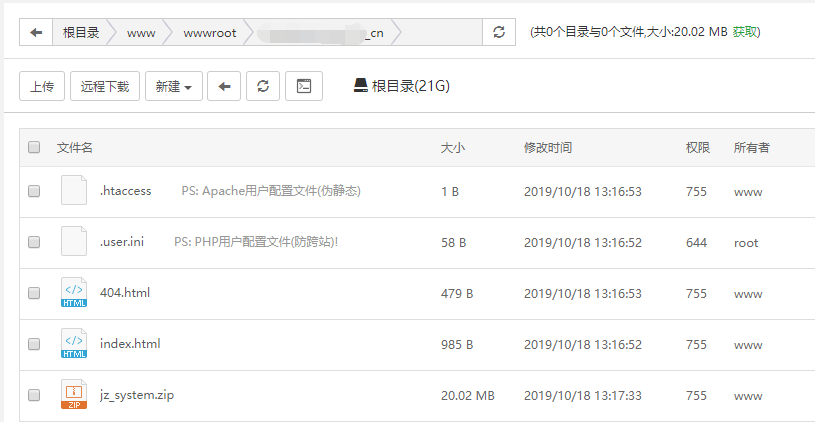Image resolution: width=815 pixels, height=422 pixels.
Task: Go to 根目录 breadcrumb segment
Action: (81, 33)
